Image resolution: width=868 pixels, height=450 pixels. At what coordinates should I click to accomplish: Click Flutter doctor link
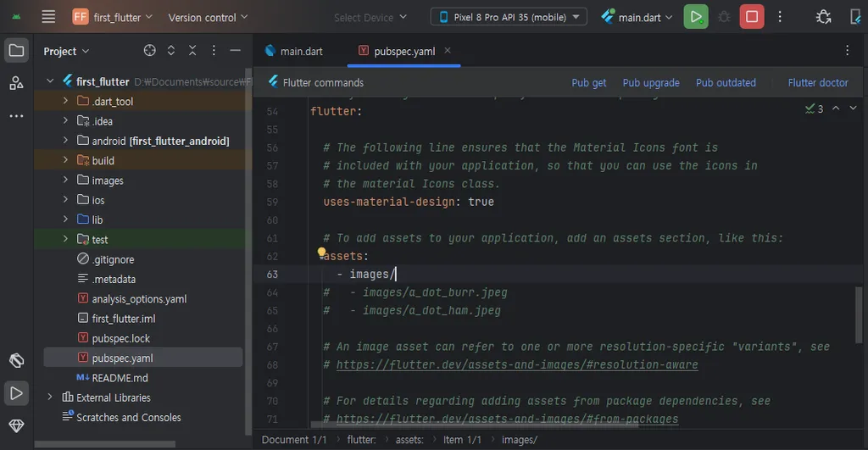(818, 82)
